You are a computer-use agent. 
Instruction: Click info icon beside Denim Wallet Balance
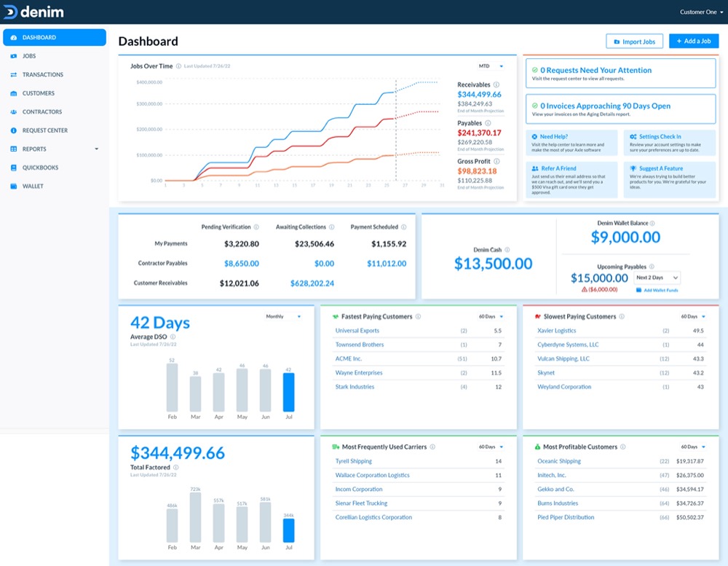tap(652, 224)
